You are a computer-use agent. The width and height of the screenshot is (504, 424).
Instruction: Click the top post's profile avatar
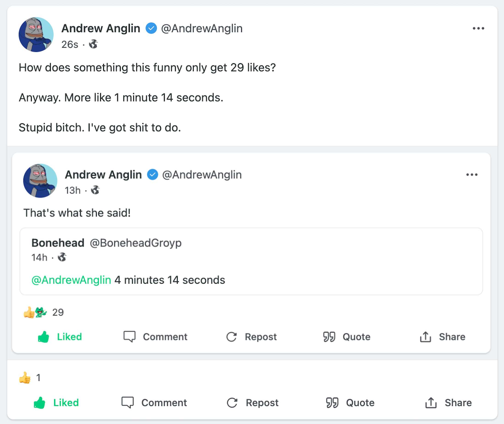pyautogui.click(x=36, y=35)
